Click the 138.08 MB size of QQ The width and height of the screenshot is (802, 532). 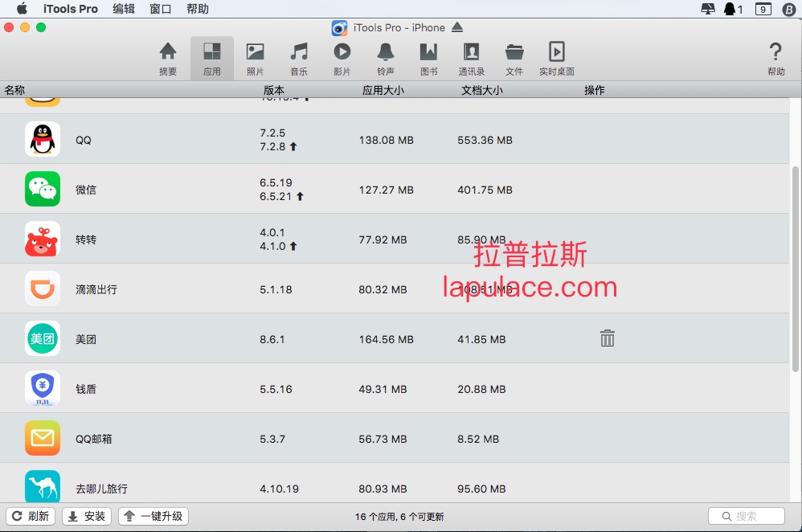[387, 140]
